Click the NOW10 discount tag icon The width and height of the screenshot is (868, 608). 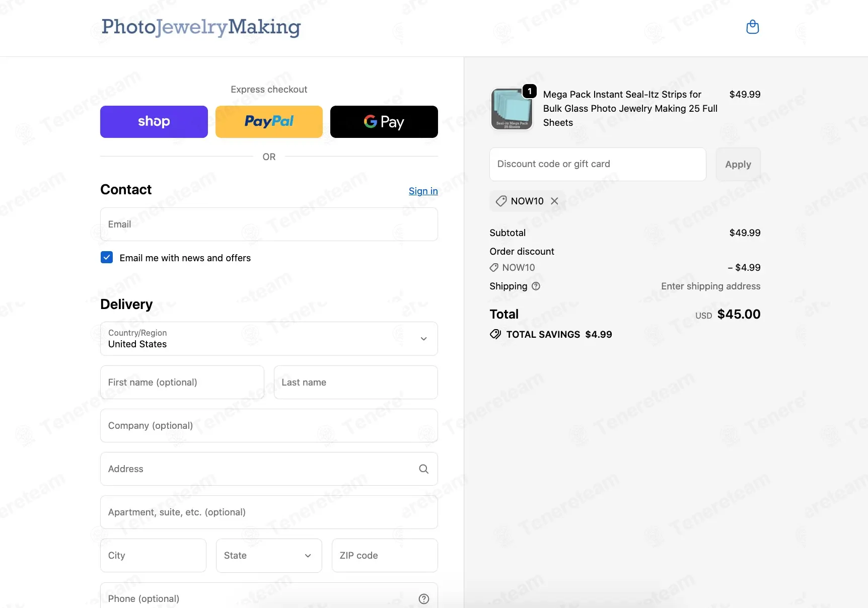pyautogui.click(x=501, y=201)
